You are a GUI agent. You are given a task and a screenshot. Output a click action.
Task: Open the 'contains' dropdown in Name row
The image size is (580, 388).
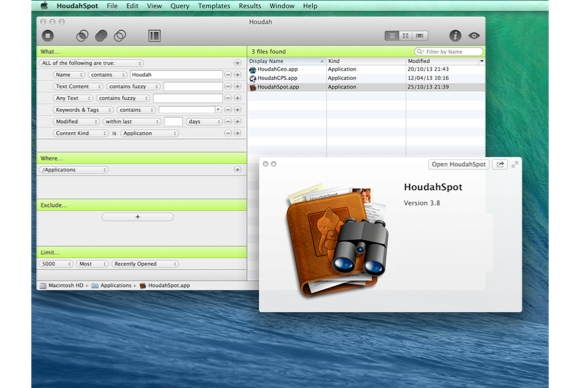pyautogui.click(x=108, y=75)
